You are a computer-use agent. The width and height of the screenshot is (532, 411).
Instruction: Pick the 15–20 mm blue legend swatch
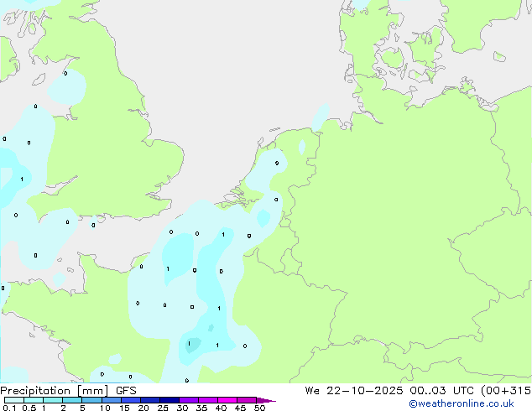131,400
